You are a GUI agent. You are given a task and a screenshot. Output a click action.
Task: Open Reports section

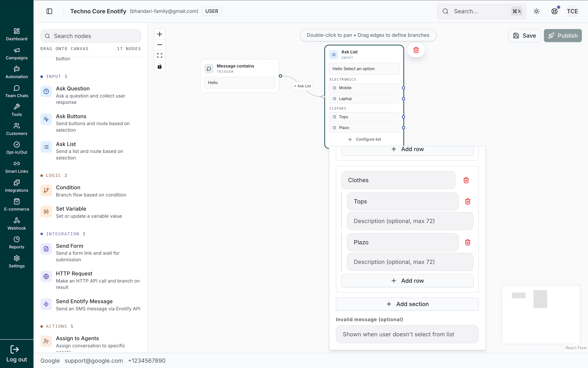(17, 243)
